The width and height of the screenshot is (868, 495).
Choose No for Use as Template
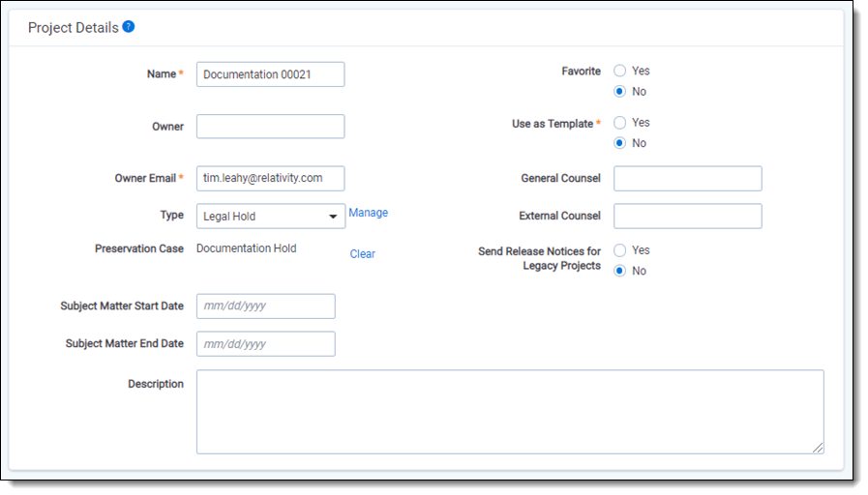click(620, 143)
